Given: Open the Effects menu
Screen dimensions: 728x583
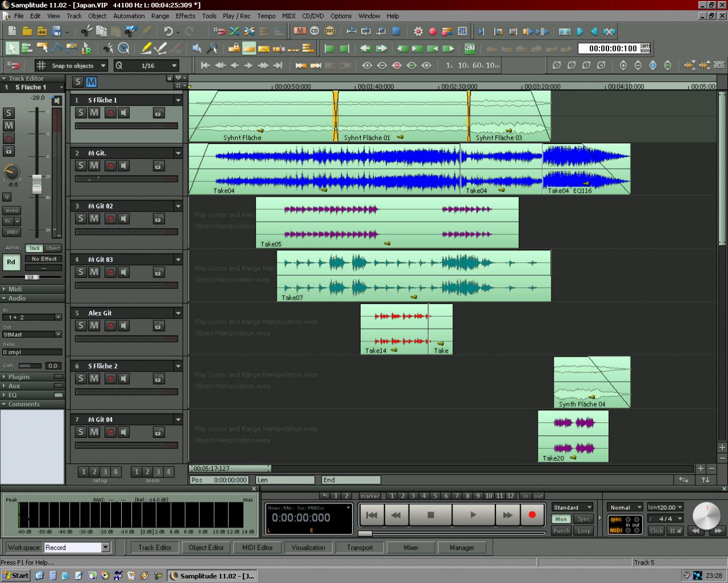Looking at the screenshot, I should point(185,16).
